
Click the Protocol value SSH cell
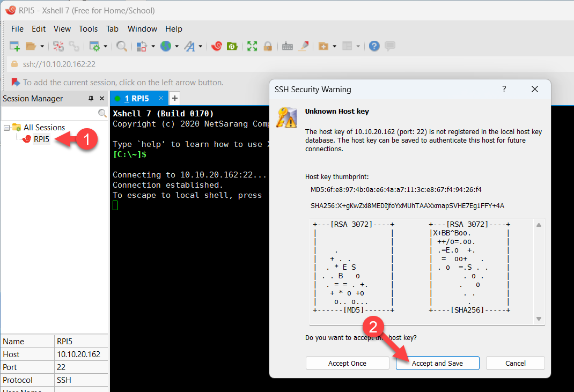point(81,380)
